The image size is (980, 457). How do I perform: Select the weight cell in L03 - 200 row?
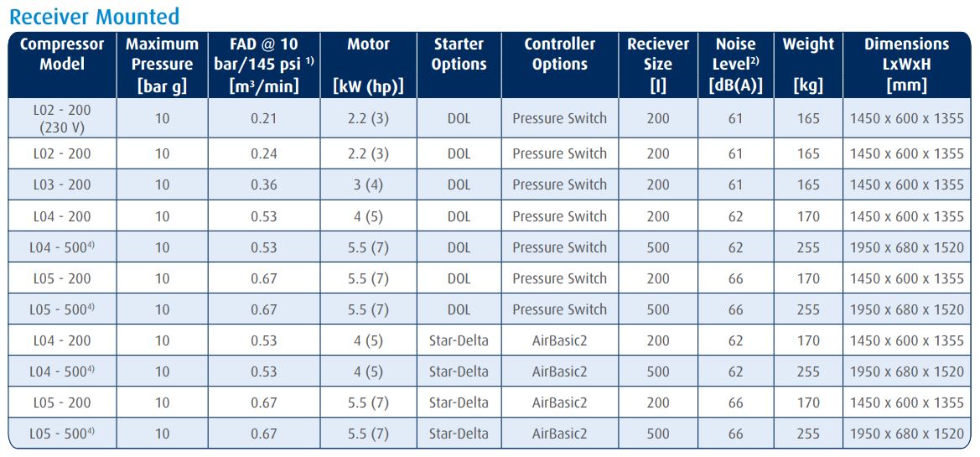pos(808,184)
